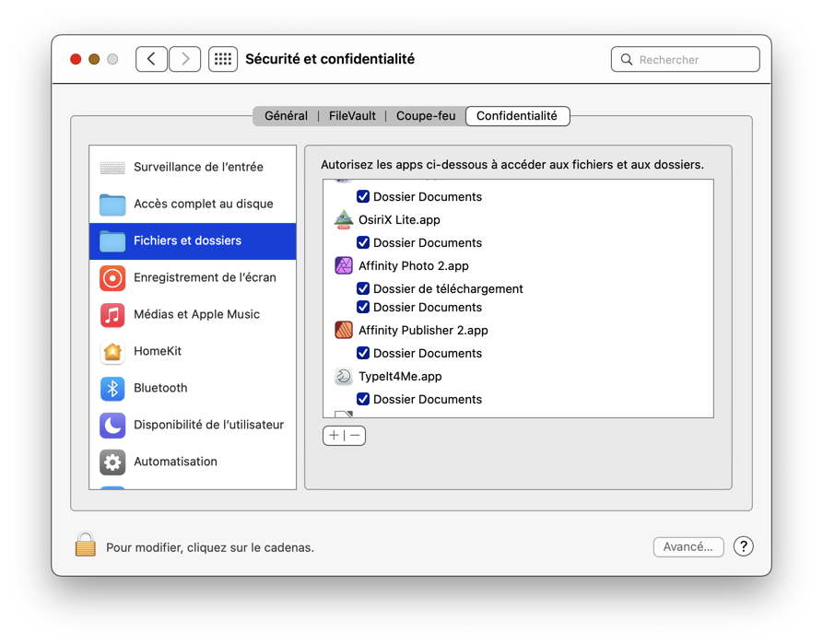Screen dimensions: 823x644
Task: Toggle Dossier Documents under Affinity Publisher 2
Action: (363, 353)
